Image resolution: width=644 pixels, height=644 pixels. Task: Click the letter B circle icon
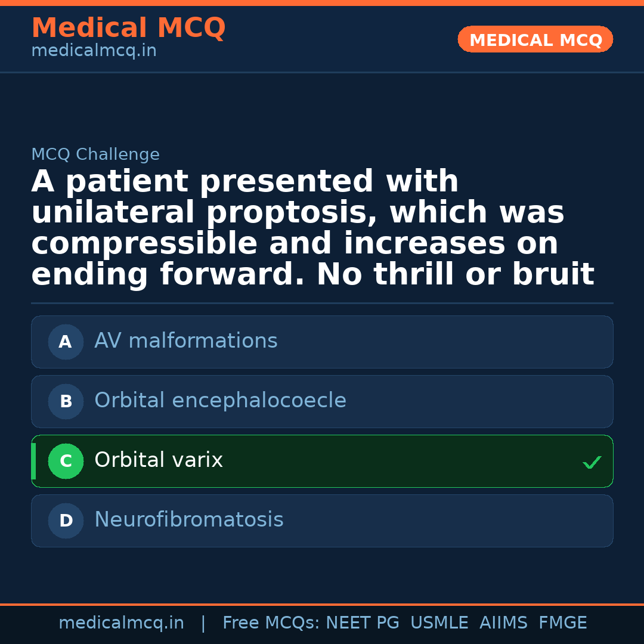(66, 401)
